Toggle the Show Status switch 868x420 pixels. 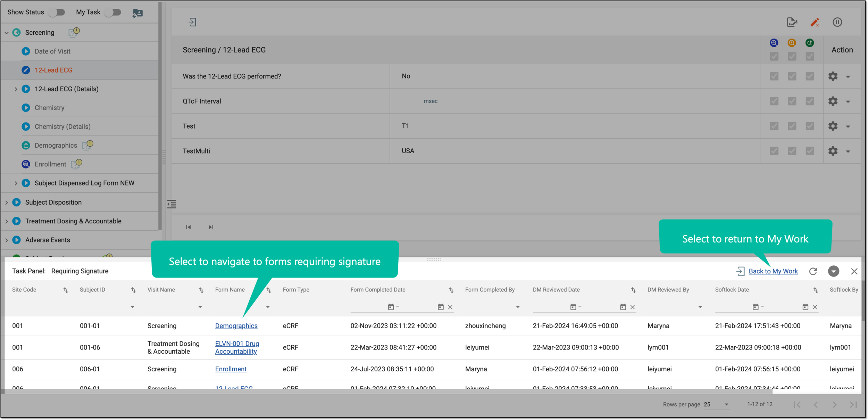pos(57,13)
